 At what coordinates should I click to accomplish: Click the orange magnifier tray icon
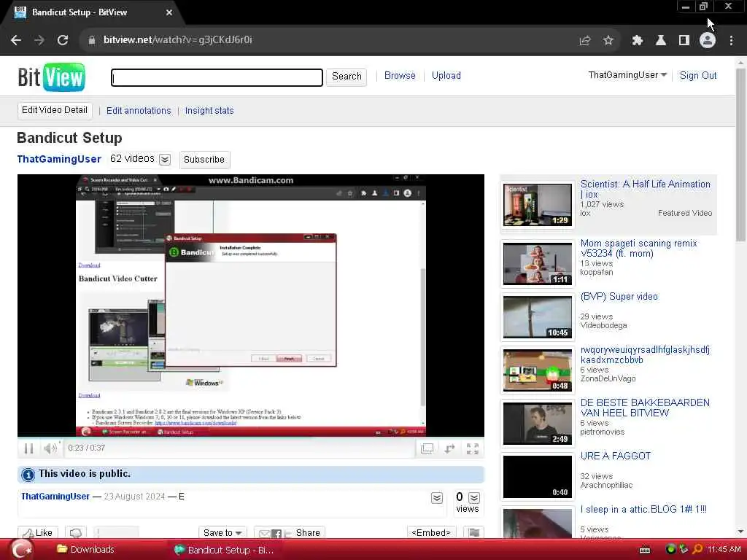click(x=697, y=550)
